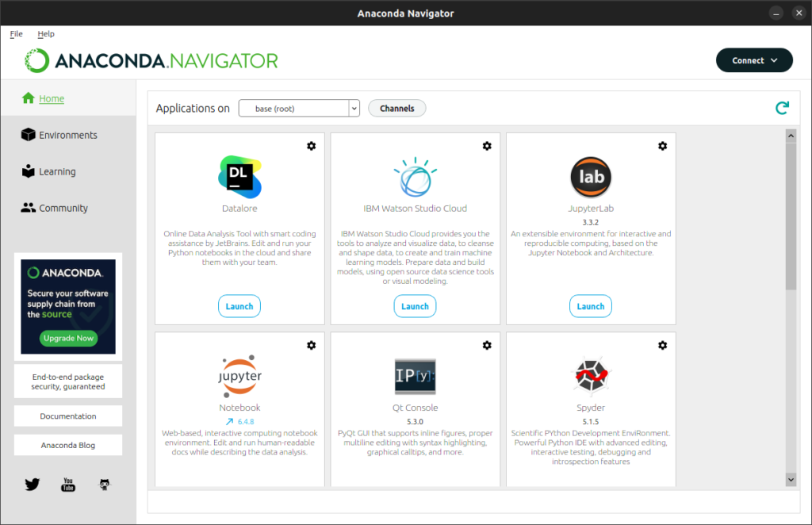Open settings gear on JupyterLab card

(x=662, y=146)
